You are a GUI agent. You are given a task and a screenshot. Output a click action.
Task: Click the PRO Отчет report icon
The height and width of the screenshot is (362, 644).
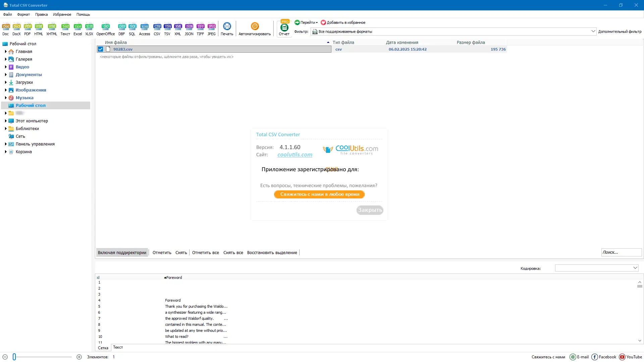tap(284, 29)
